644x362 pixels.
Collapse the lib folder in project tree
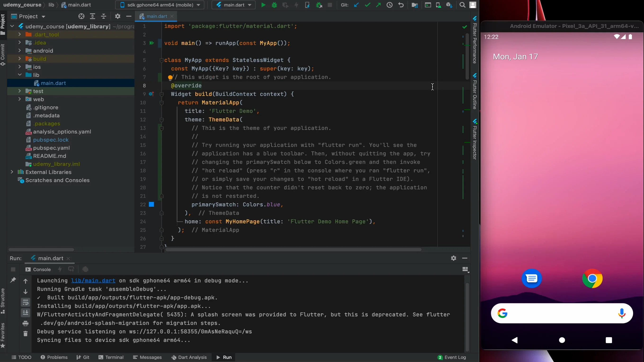click(19, 75)
